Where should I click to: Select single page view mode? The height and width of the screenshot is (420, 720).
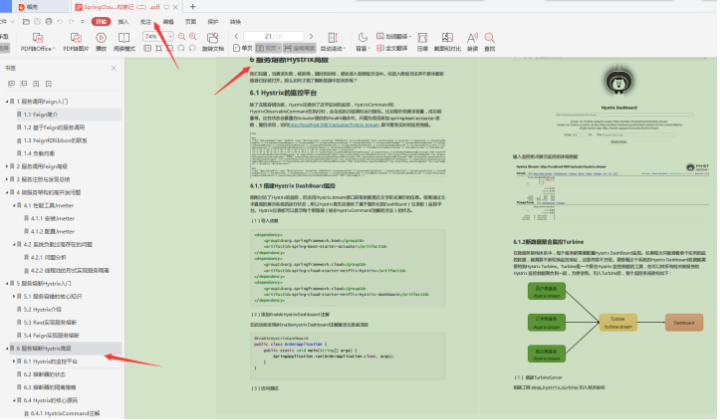pyautogui.click(x=243, y=48)
